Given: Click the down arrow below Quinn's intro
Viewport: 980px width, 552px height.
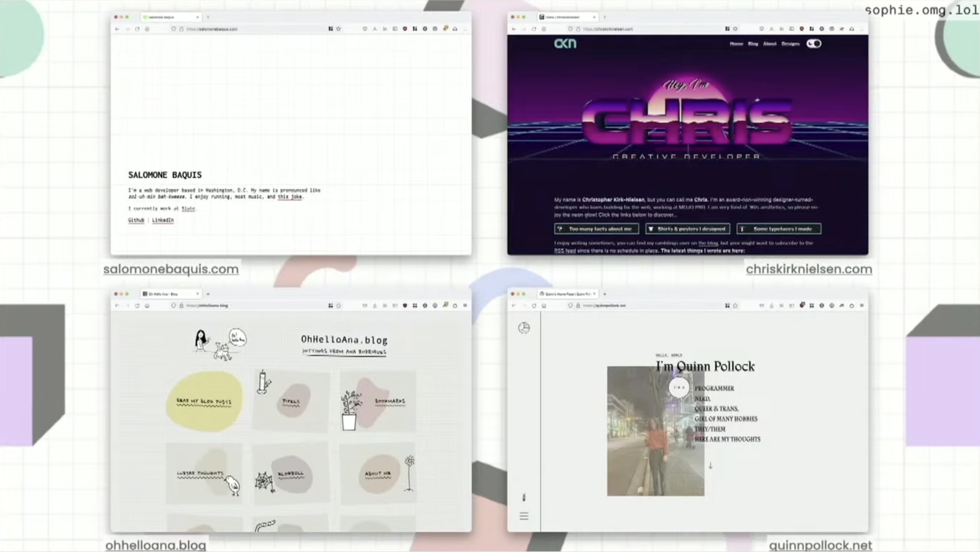Looking at the screenshot, I should click(710, 466).
